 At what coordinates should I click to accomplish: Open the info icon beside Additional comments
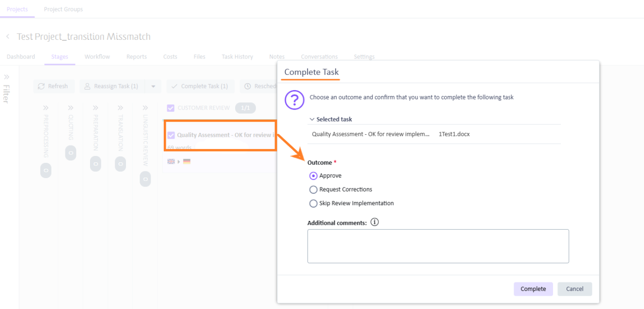[x=374, y=222]
